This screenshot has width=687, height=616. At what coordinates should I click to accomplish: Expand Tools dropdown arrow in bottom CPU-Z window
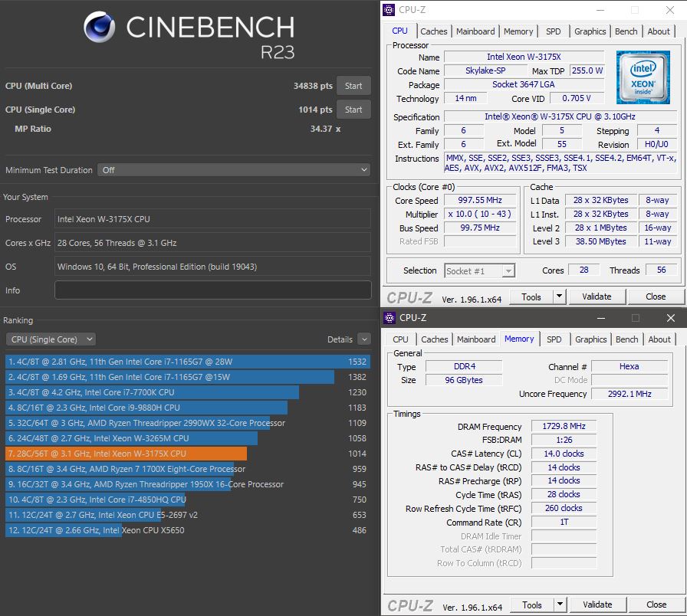(x=560, y=605)
